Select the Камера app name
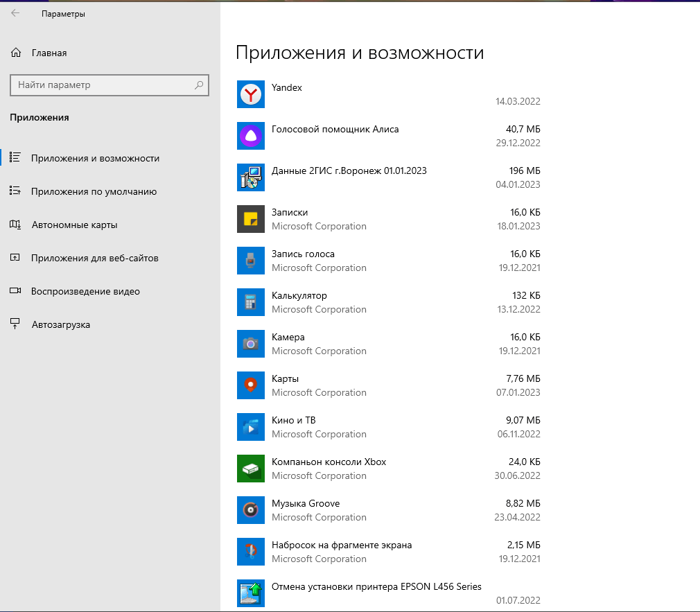 [288, 337]
